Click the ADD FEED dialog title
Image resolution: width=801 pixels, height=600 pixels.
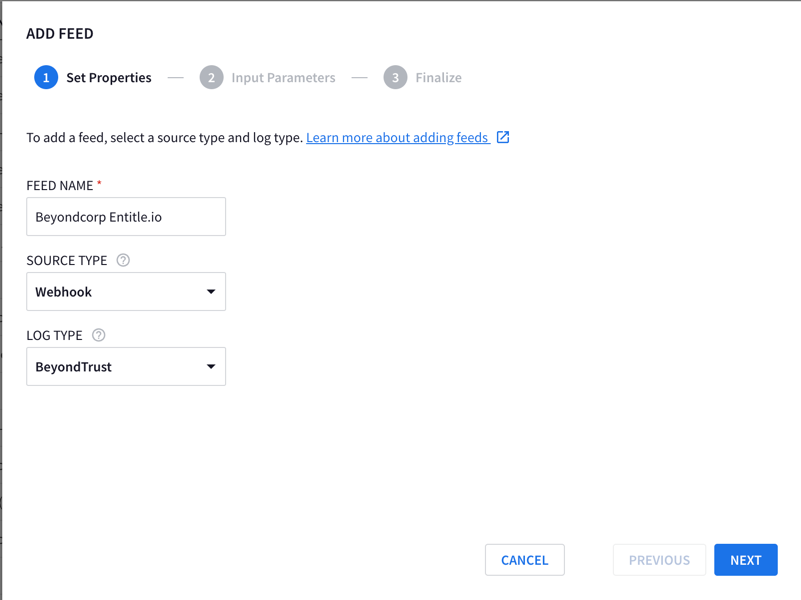pyautogui.click(x=60, y=33)
